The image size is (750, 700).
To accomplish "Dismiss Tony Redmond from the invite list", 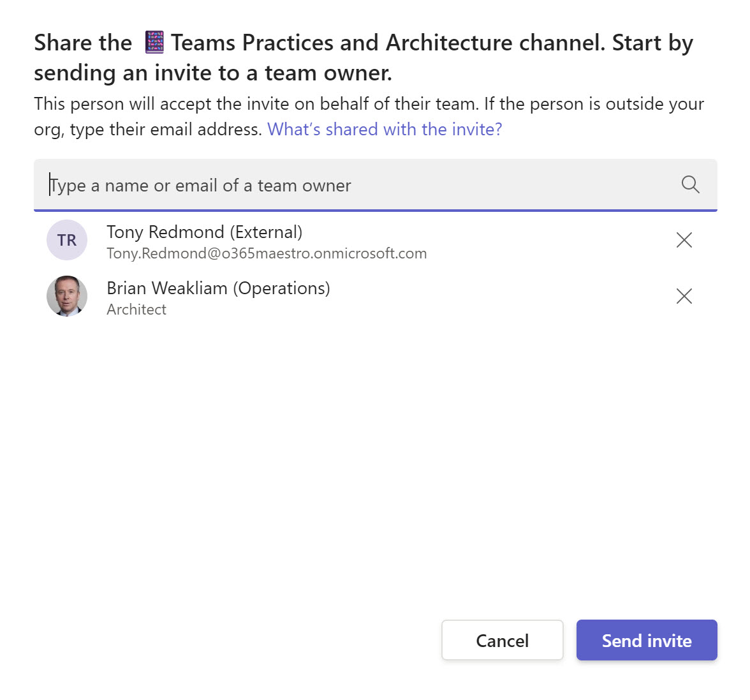I will [x=684, y=240].
